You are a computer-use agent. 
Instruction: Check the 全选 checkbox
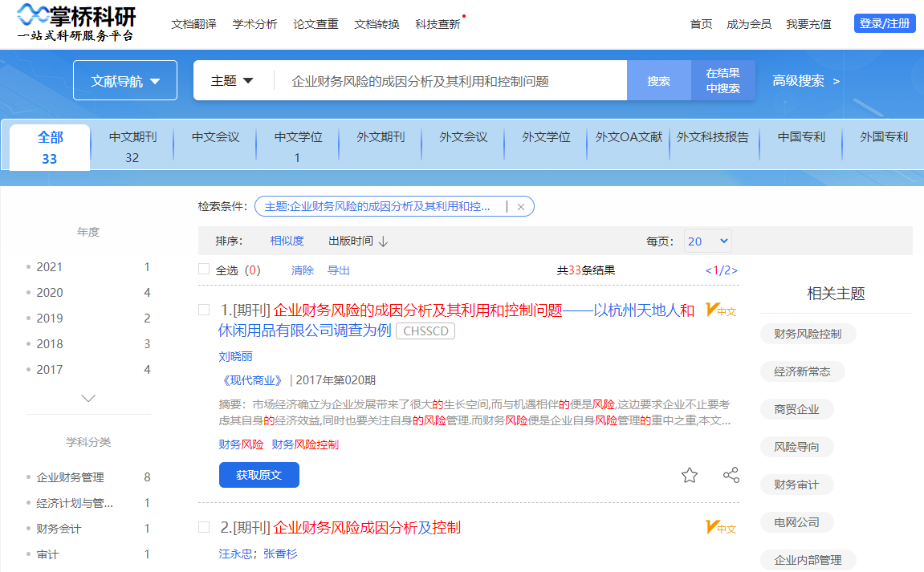coord(204,270)
